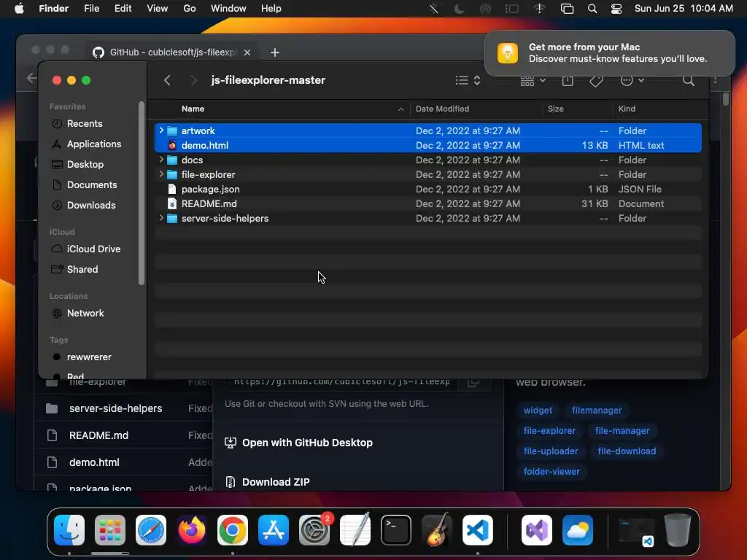Open iCloud Drive in Finder sidebar
This screenshot has height=560, width=747.
(x=93, y=249)
